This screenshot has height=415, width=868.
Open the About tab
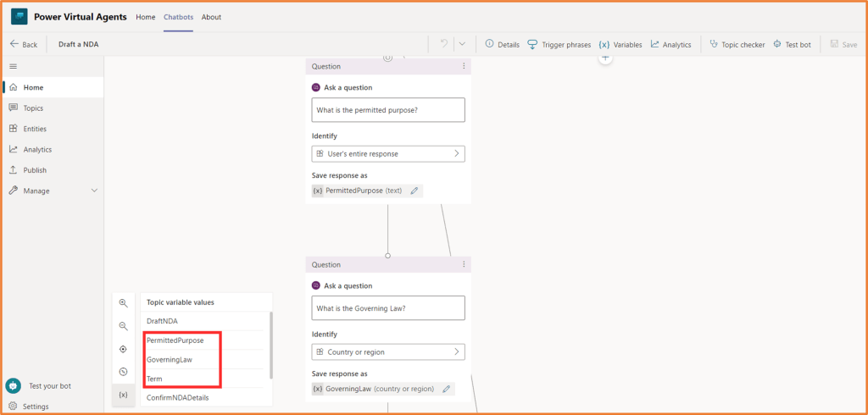(211, 17)
